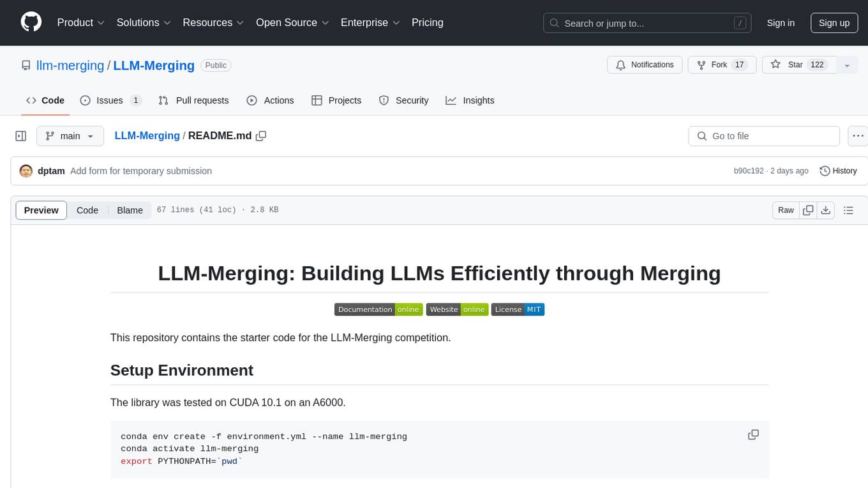Download the raw file
This screenshot has height=488, width=868.
click(826, 210)
